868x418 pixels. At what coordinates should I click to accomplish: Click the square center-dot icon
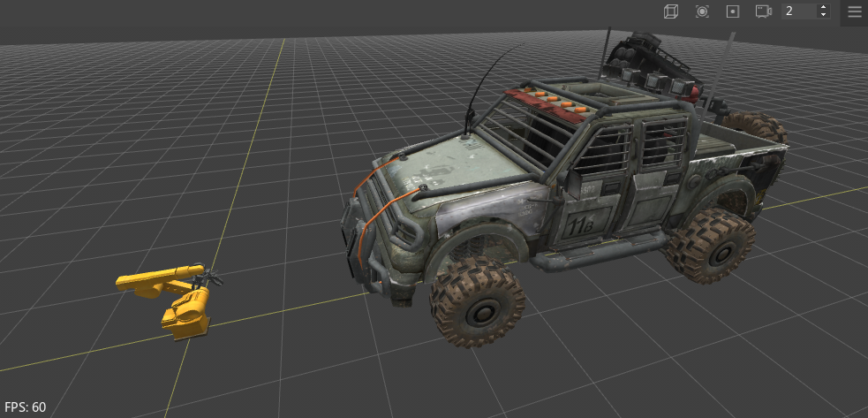(732, 11)
